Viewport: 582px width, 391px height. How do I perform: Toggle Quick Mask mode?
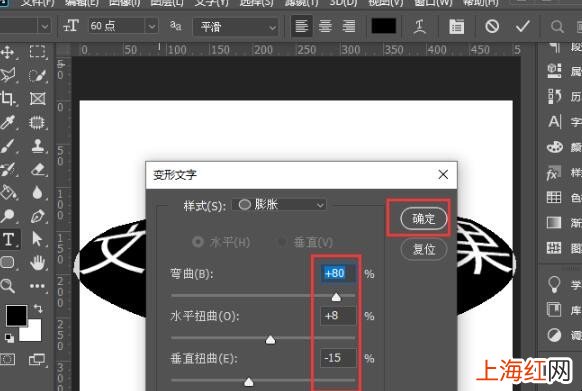coord(7,359)
